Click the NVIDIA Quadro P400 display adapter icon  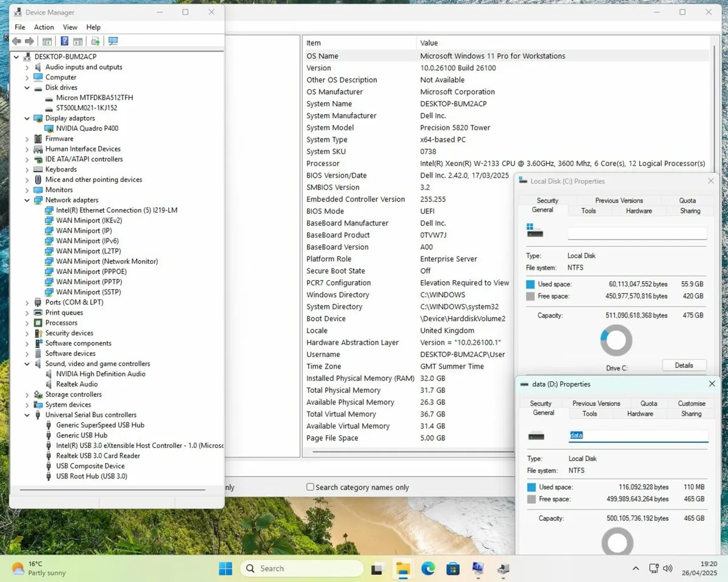click(49, 129)
